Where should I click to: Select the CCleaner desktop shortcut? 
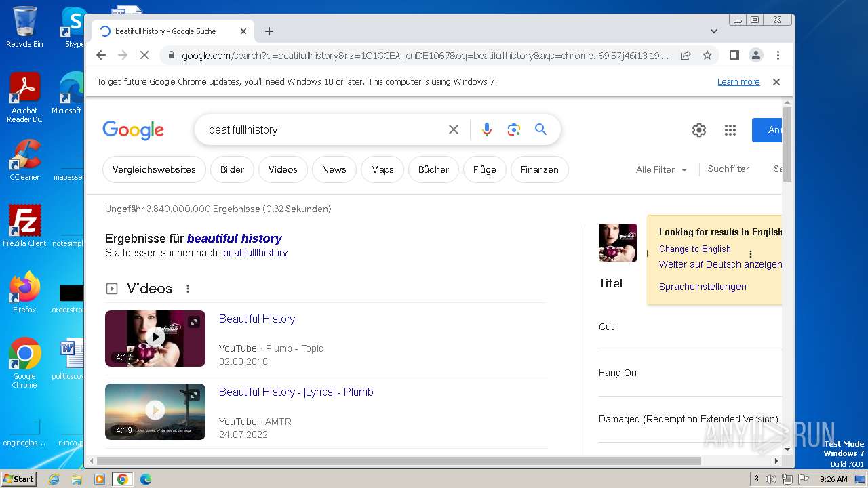[x=24, y=160]
